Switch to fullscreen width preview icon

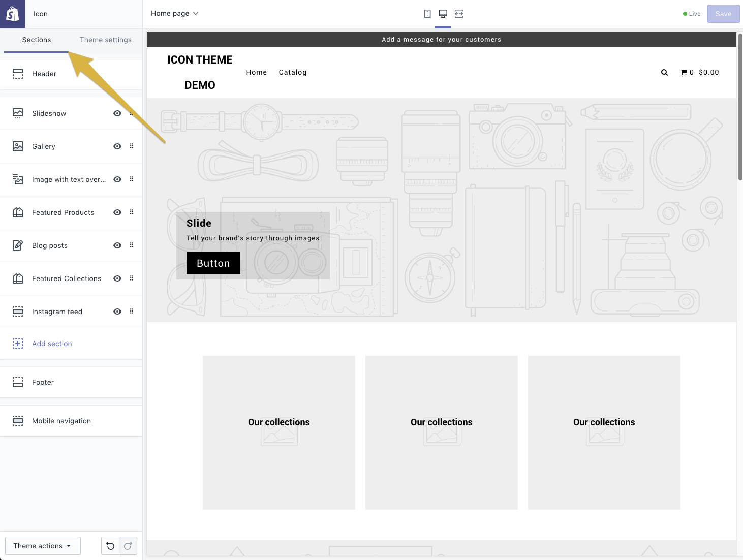[459, 14]
